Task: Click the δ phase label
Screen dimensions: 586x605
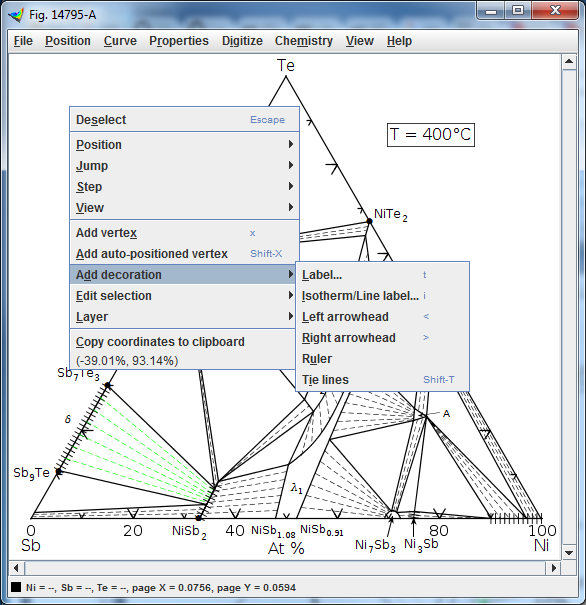Action: coord(68,419)
